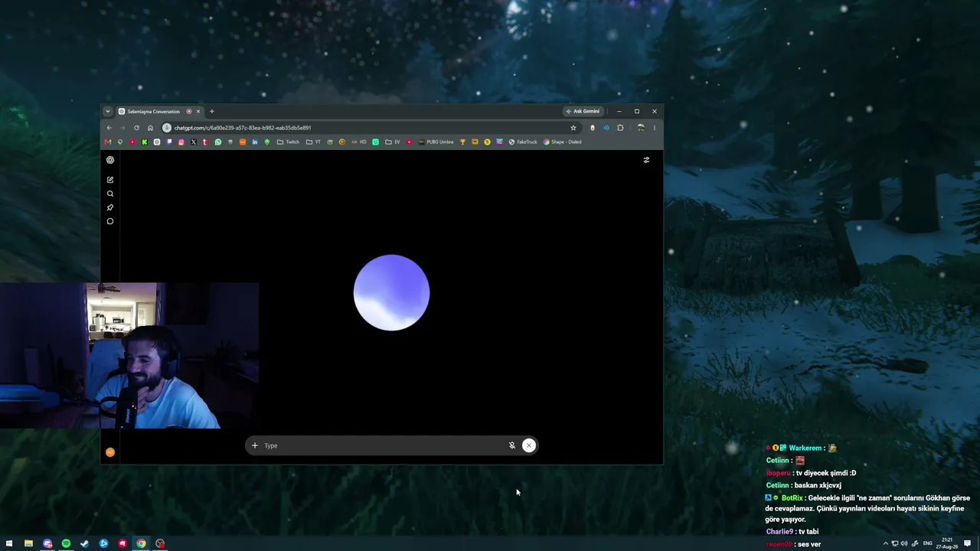
Task: Open the Chrome three-dot menu
Action: click(654, 128)
